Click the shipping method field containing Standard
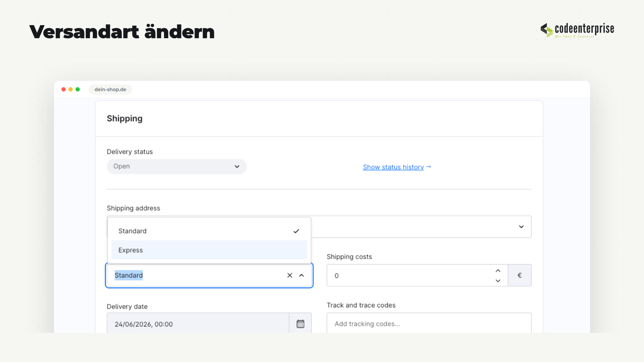Screen dimensions: 644x362 (209, 275)
